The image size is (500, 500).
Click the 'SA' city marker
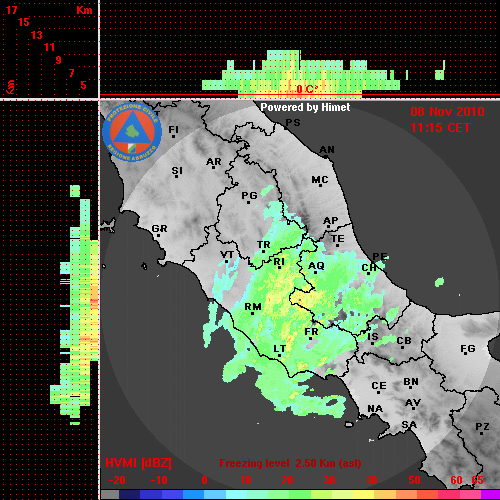409,425
